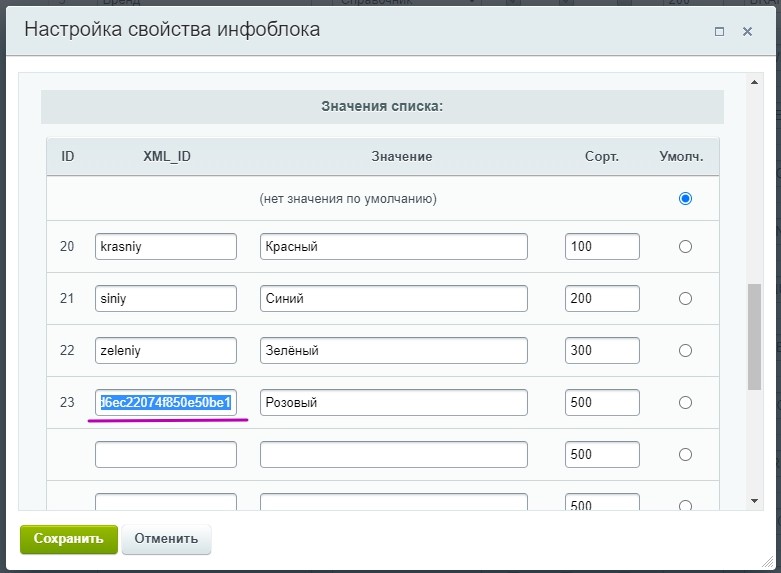Screen dimensions: 781x573
Task: Click the XML_ID field containing siniy
Action: pos(166,298)
